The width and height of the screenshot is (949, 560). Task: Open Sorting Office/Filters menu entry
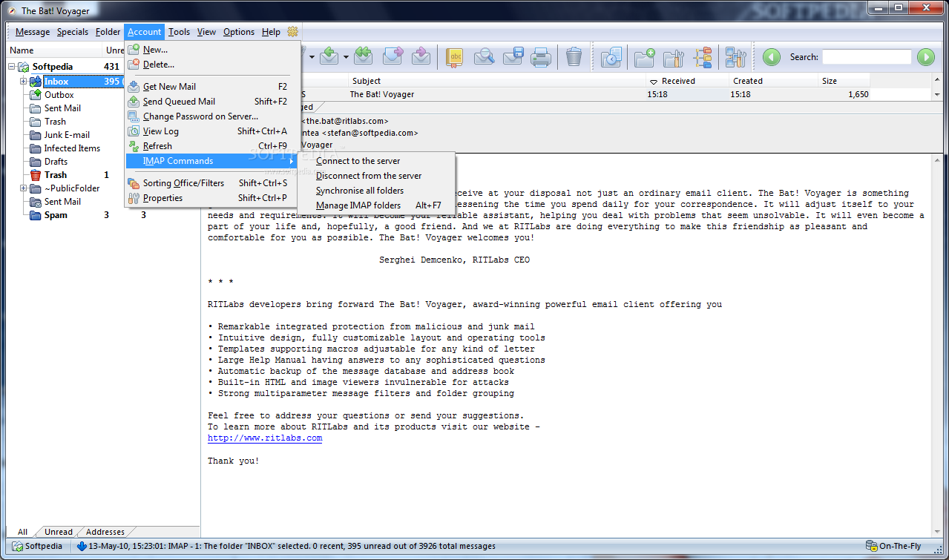[x=212, y=183]
